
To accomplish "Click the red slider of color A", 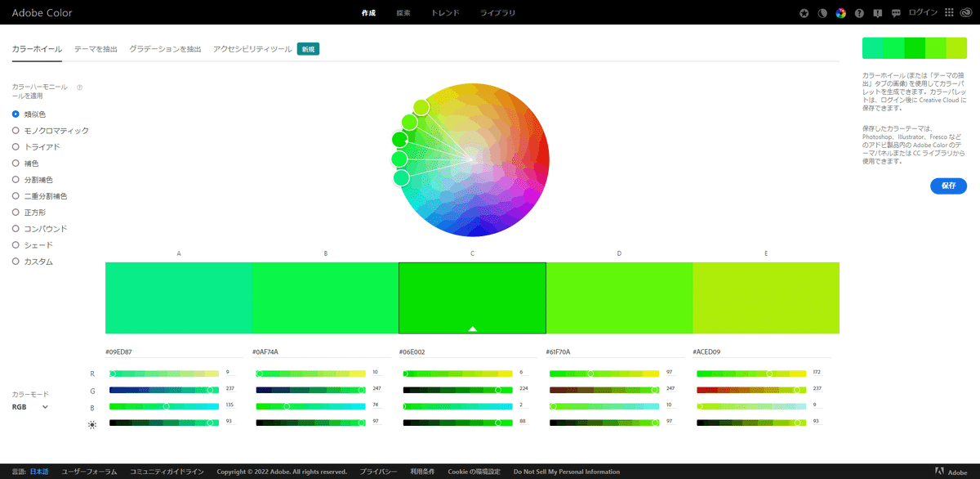I will [x=163, y=374].
